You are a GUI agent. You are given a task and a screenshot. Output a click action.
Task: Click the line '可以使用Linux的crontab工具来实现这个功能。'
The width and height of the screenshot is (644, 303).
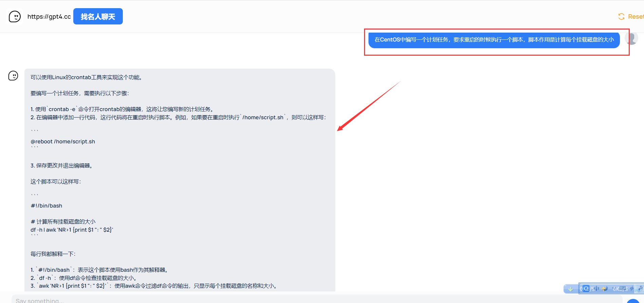tap(87, 77)
